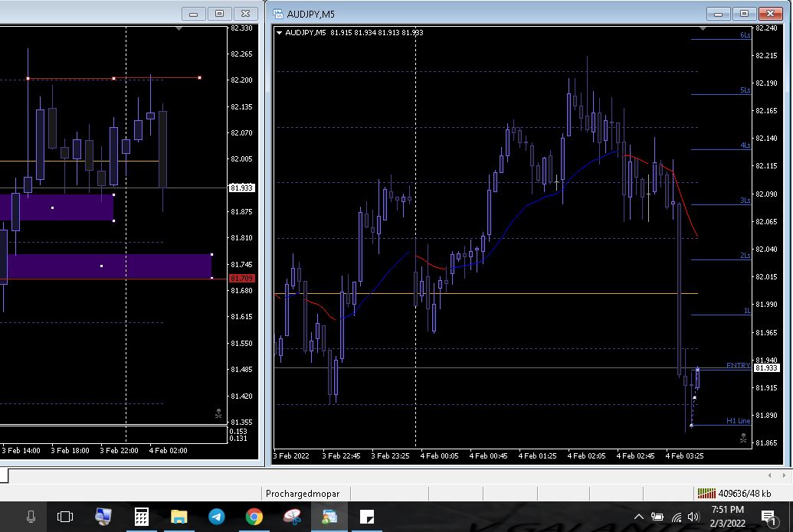Open the computer icon on taskbar
This screenshot has width=793, height=532.
point(103,517)
